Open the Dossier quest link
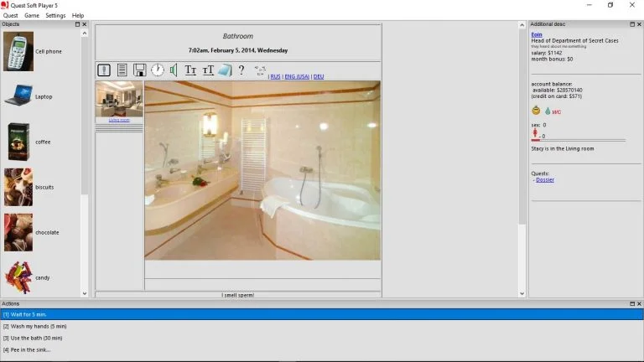Viewport: 644px width, 362px height. click(x=544, y=180)
